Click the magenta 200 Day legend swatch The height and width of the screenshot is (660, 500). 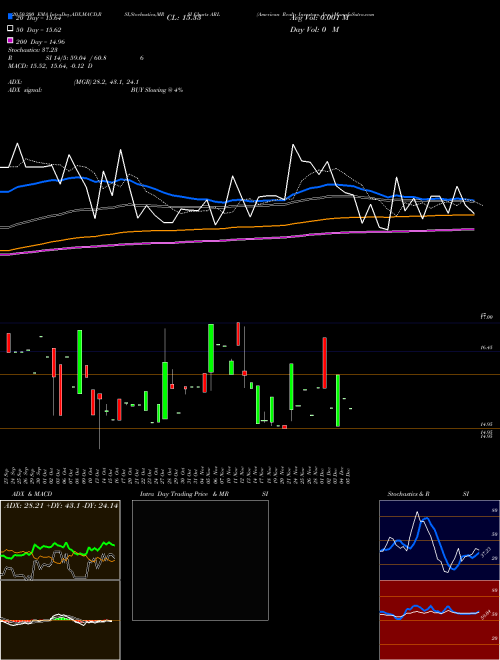10,40
